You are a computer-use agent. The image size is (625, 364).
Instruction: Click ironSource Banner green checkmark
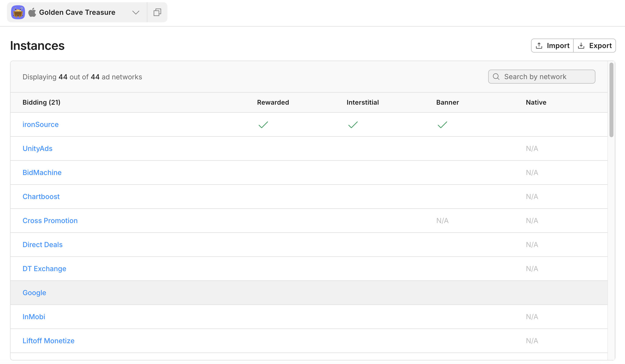442,125
